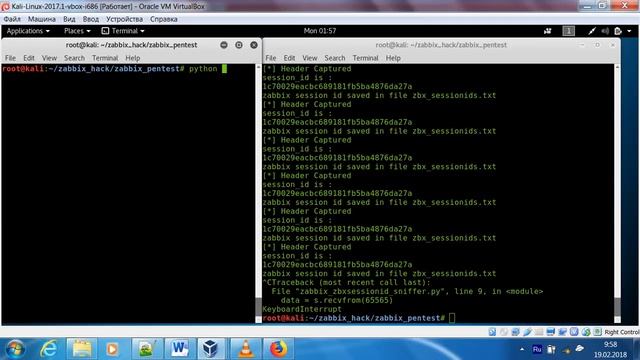Launch Firefox from the taskbar
Image resolution: width=640 pixels, height=360 pixels.
pos(278,349)
